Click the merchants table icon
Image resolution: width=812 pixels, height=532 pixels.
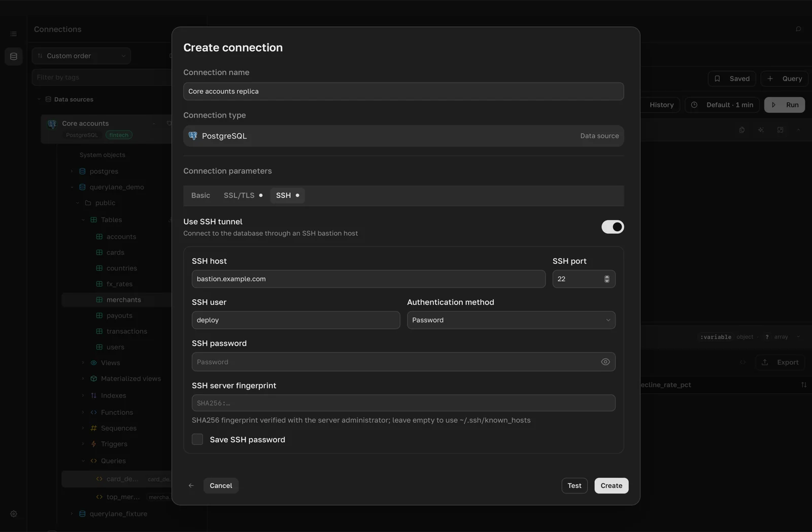pyautogui.click(x=99, y=300)
